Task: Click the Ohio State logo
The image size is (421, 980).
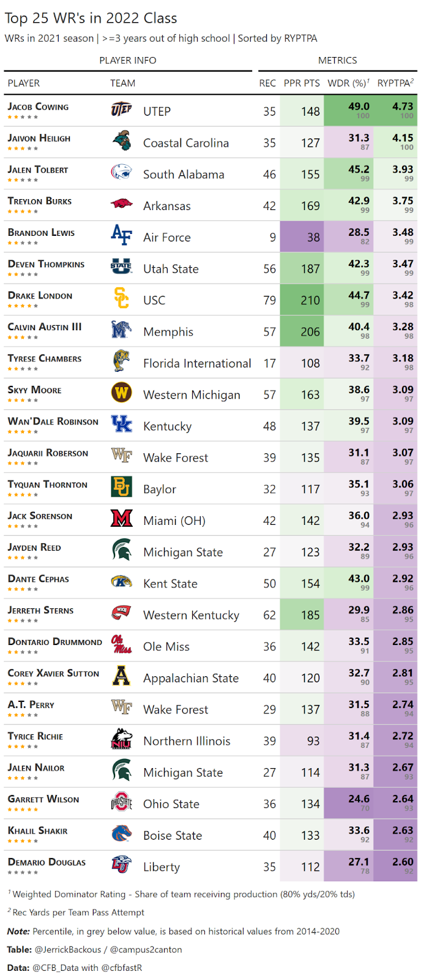Action: tap(121, 803)
